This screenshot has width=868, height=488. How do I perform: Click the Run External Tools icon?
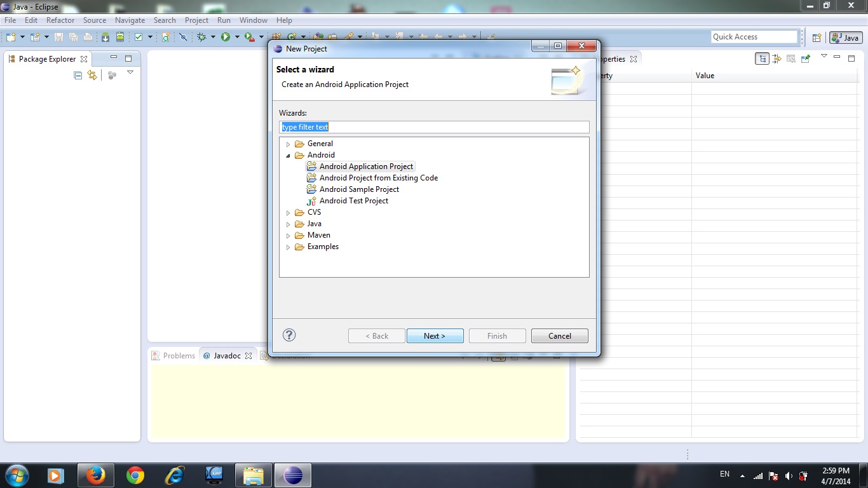pyautogui.click(x=250, y=37)
